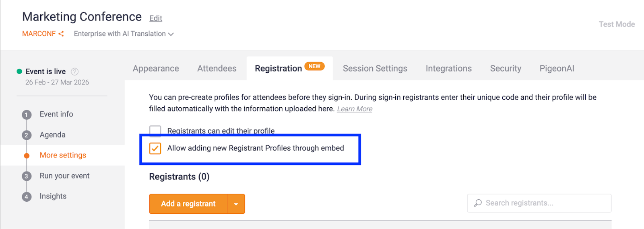Click the step 4 circle icon
Viewport: 644px width, 229px height.
[27, 197]
